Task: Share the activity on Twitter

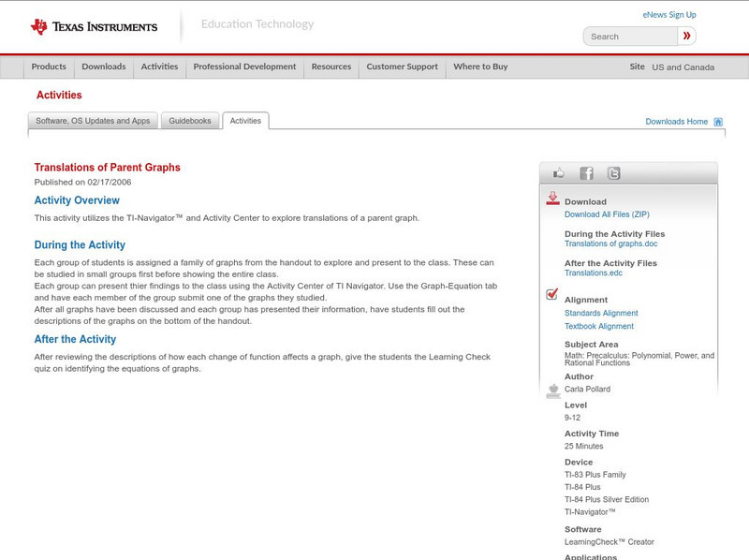Action: [x=613, y=173]
